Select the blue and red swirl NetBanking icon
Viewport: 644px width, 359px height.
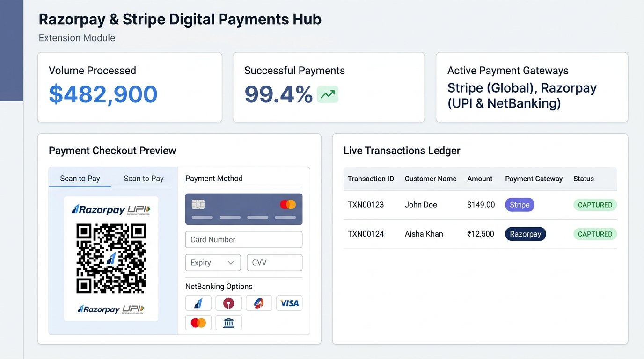point(259,303)
